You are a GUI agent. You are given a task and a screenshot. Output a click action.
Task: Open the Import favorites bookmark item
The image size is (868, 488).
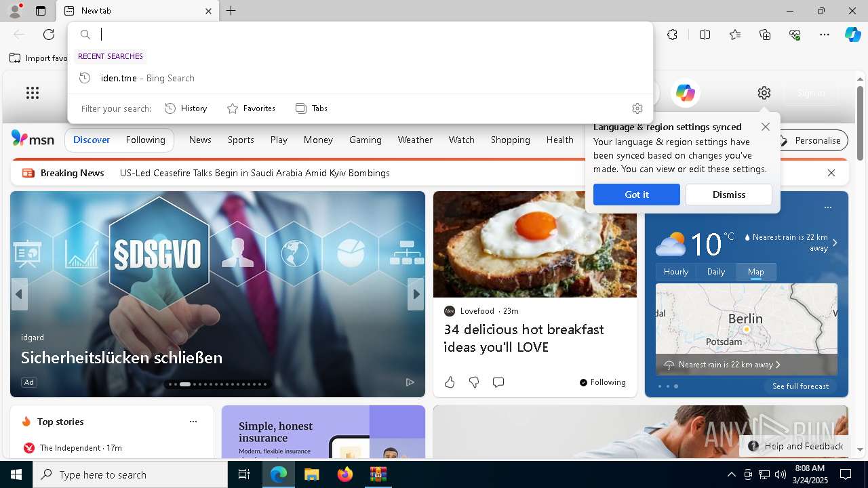[39, 58]
